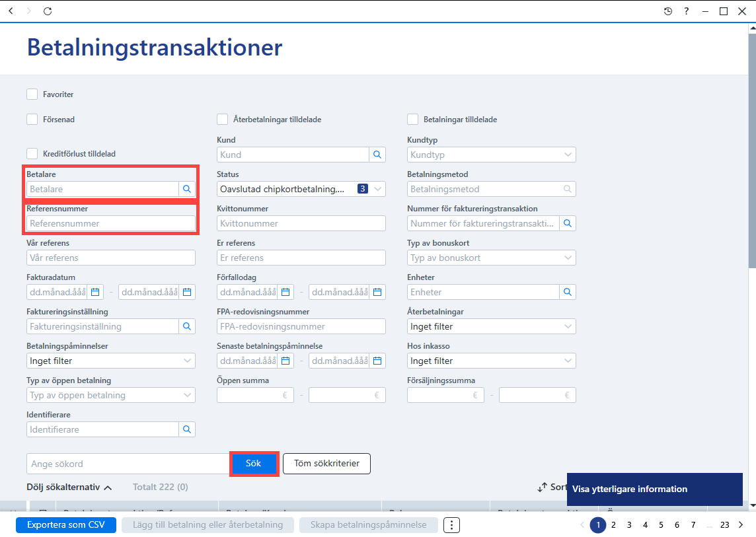
Task: Collapse search options via Dölj sökalternativ
Action: pos(69,487)
